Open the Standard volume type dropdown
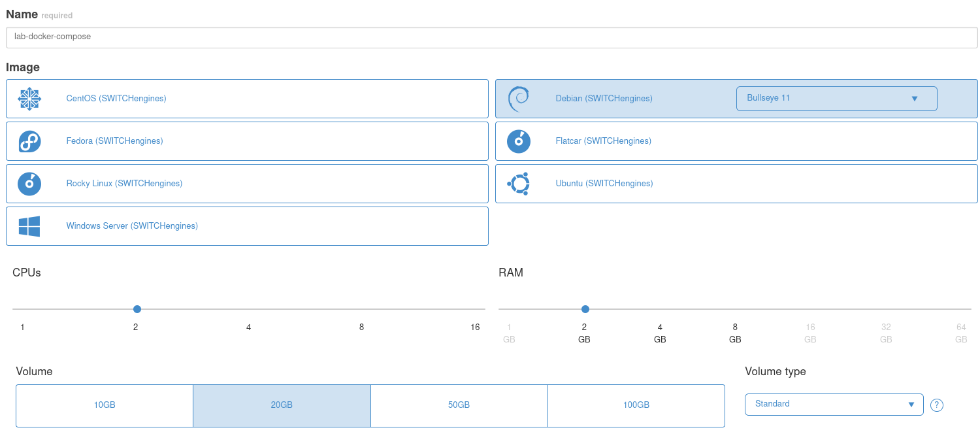 pyautogui.click(x=834, y=405)
